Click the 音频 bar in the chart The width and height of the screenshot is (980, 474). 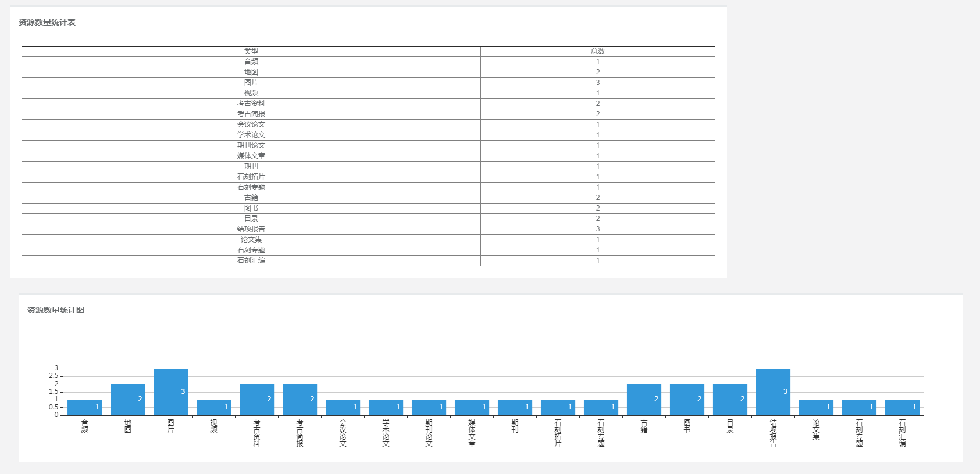pyautogui.click(x=85, y=408)
